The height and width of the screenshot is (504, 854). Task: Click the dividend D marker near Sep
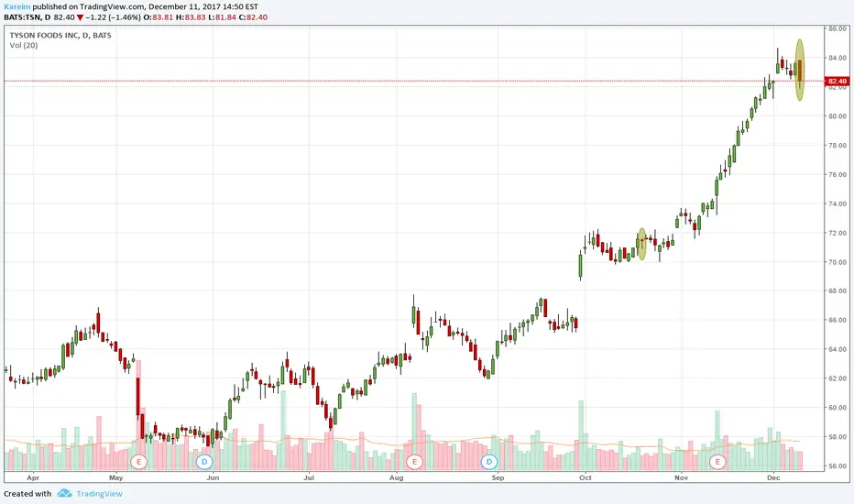tap(489, 462)
